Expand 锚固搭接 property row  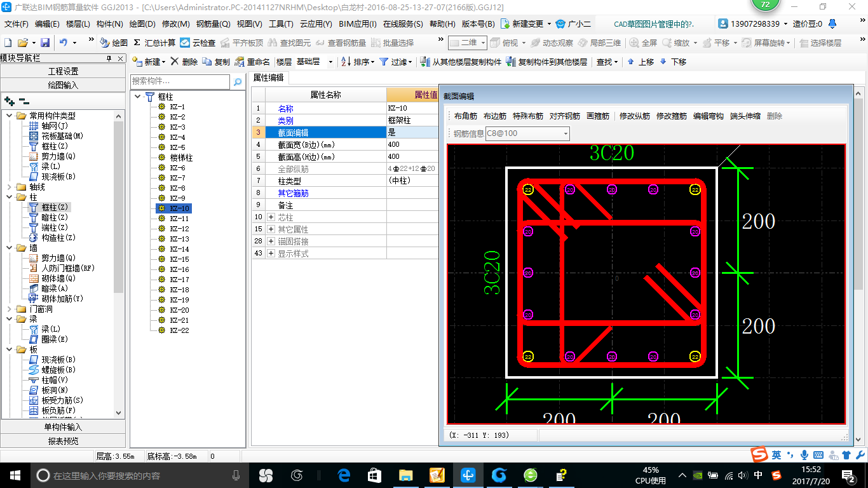(271, 241)
